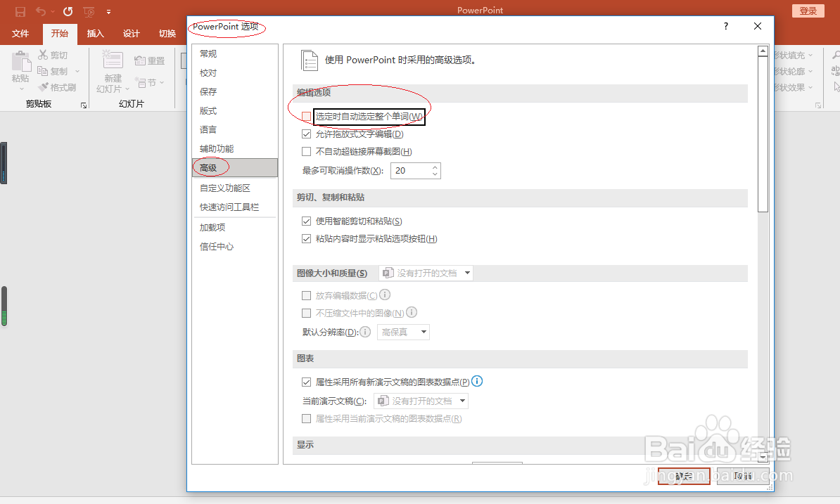The height and width of the screenshot is (504, 840).
Task: Click the Section icon in slides group
Action: coord(141,82)
